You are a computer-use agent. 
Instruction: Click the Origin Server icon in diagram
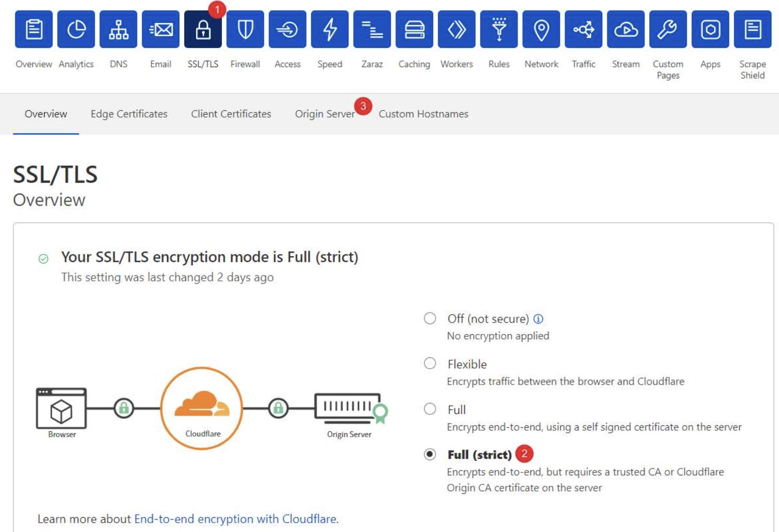click(x=351, y=408)
